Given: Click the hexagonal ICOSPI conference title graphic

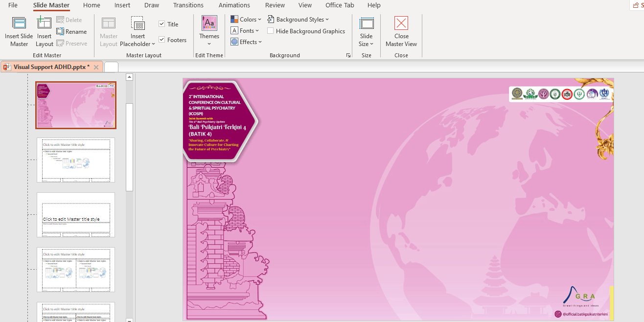Looking at the screenshot, I should click(220, 121).
